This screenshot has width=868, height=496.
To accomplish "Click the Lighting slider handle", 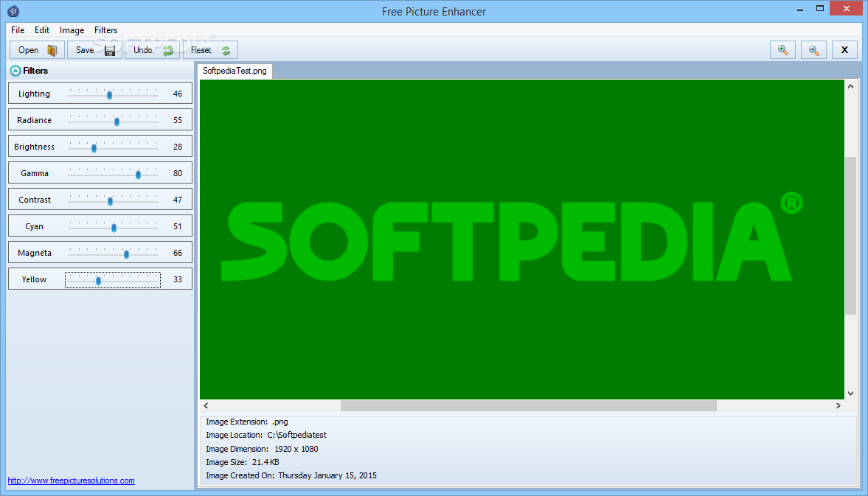I will 110,95.
